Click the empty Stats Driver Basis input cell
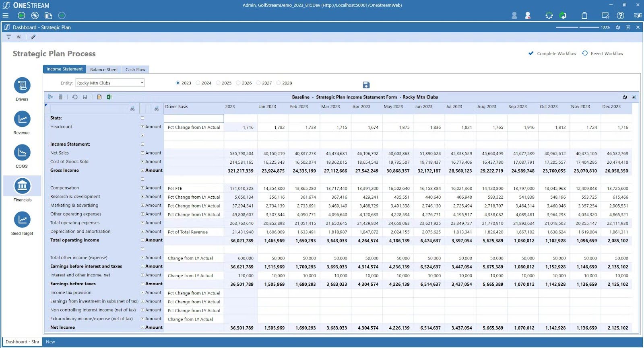644x348 pixels. 194,118
